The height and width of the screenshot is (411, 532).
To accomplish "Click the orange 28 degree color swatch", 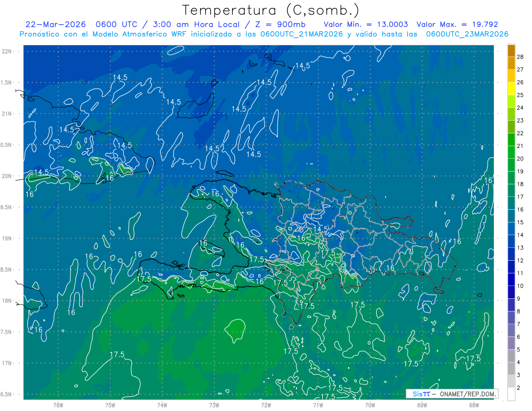I will coord(511,51).
